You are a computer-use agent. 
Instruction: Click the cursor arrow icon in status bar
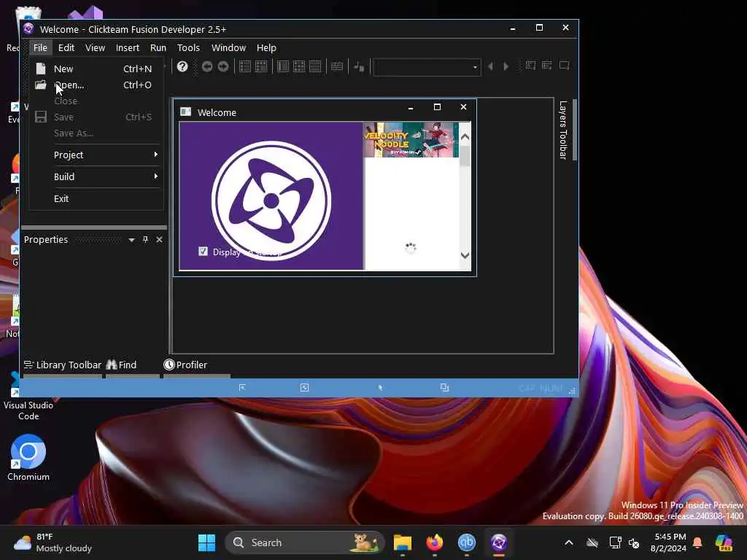point(380,388)
